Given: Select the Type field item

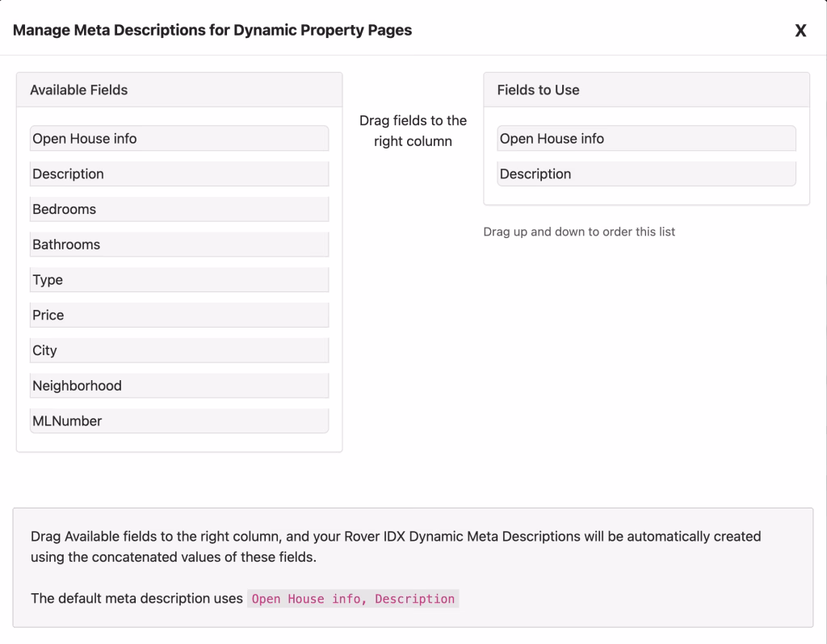Looking at the screenshot, I should click(179, 280).
